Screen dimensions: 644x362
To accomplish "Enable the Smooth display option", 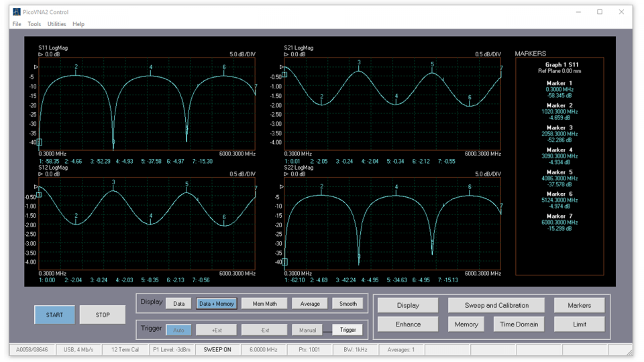I will click(x=347, y=304).
